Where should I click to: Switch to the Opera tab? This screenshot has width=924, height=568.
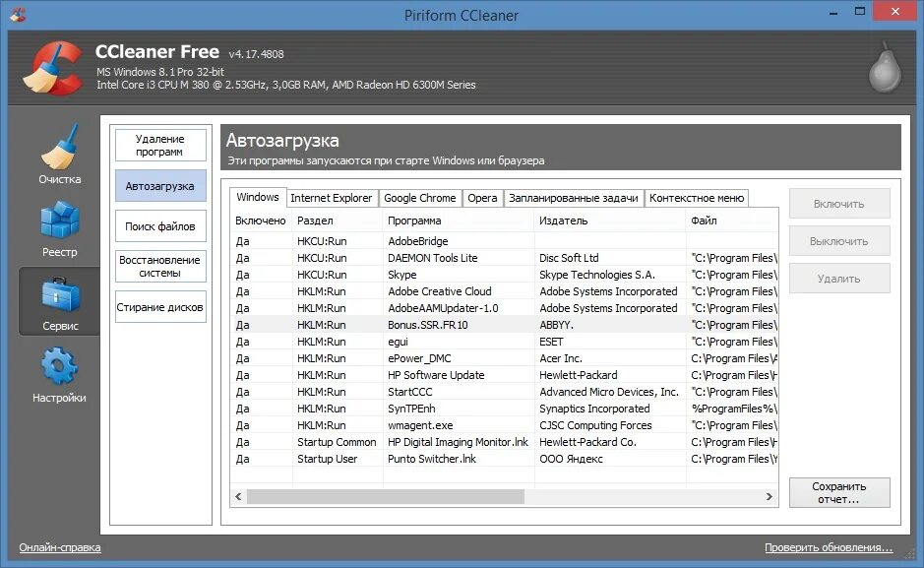click(x=482, y=198)
